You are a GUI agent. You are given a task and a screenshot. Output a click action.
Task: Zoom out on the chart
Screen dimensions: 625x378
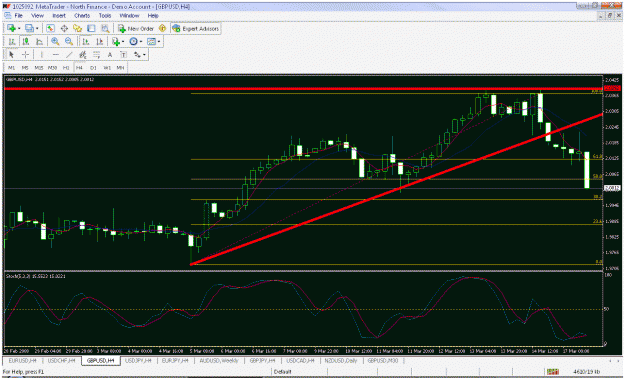69,41
